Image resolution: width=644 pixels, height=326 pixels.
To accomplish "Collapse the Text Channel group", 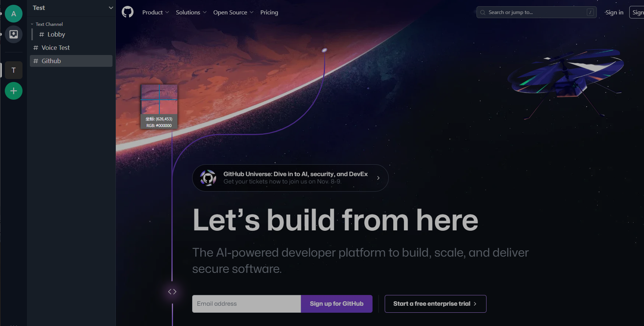I will tap(47, 24).
